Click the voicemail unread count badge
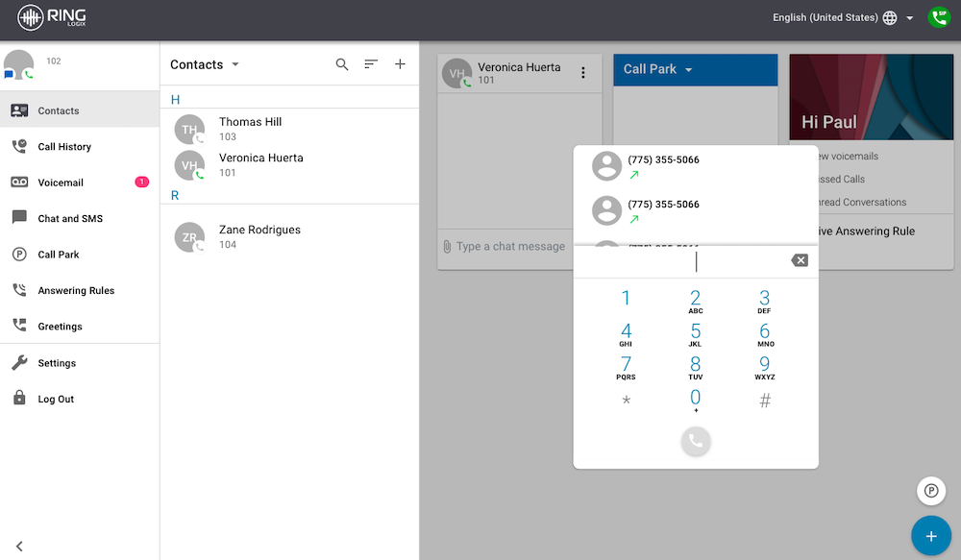 tap(141, 182)
